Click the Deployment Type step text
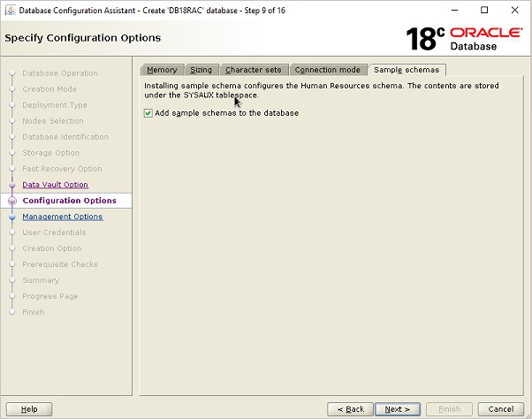The image size is (532, 419). pyautogui.click(x=55, y=105)
